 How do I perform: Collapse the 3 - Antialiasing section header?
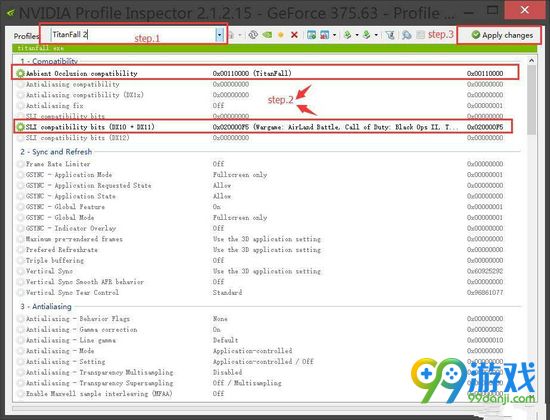(x=46, y=307)
